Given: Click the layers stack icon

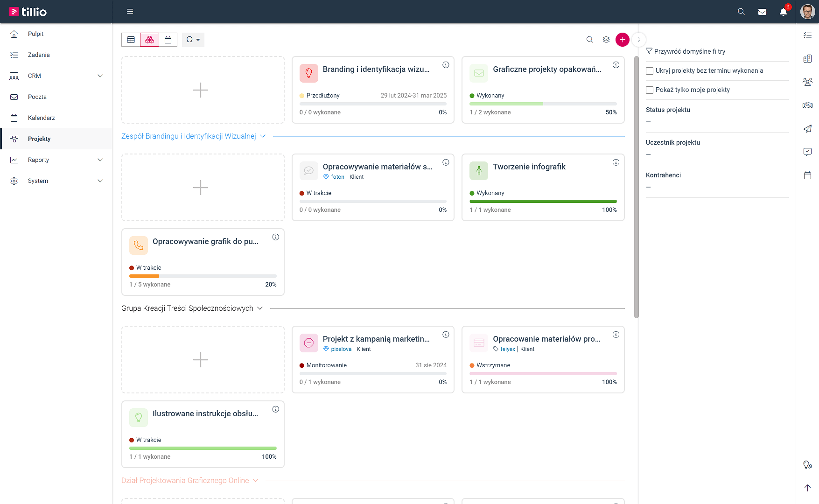Looking at the screenshot, I should [x=606, y=40].
